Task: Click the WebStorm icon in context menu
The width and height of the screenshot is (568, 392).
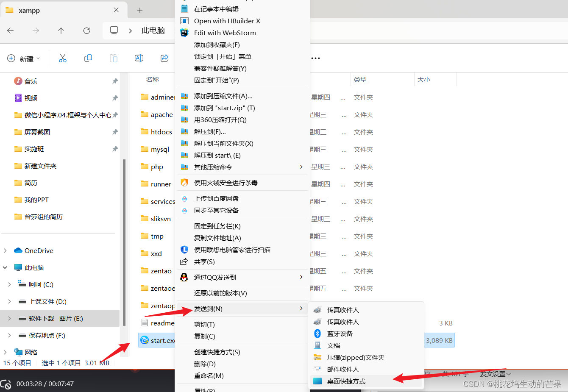Action: pyautogui.click(x=184, y=33)
